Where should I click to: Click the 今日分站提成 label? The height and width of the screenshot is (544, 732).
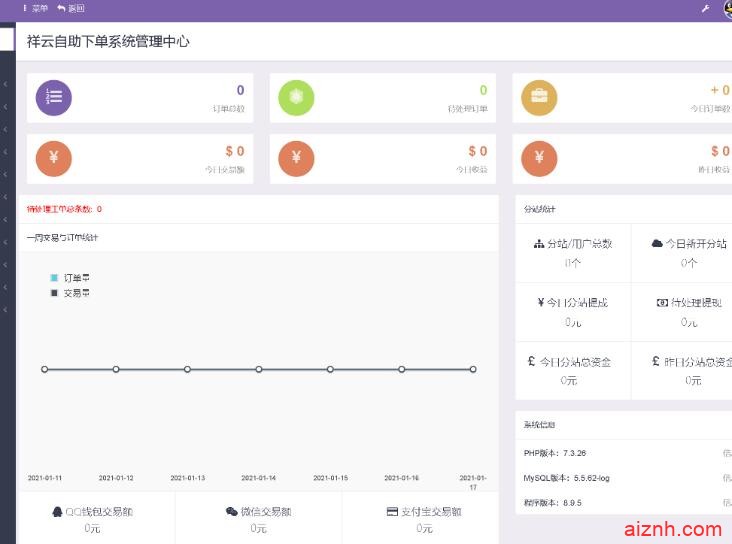pyautogui.click(x=577, y=303)
